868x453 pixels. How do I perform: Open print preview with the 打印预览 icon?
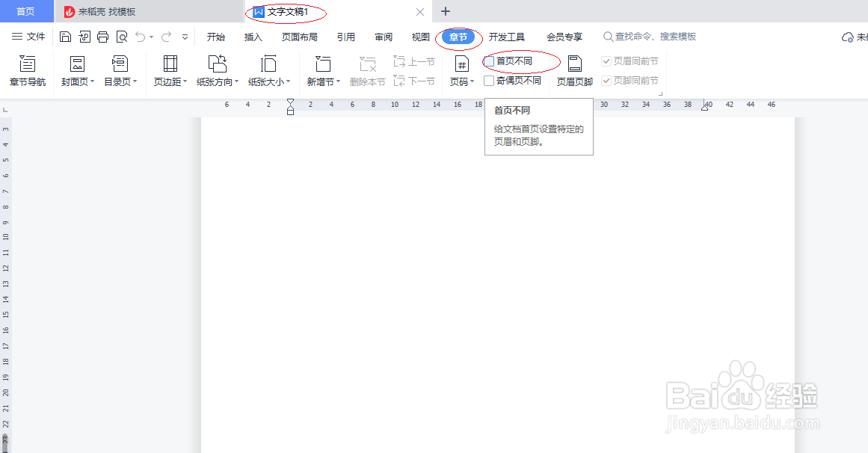121,36
